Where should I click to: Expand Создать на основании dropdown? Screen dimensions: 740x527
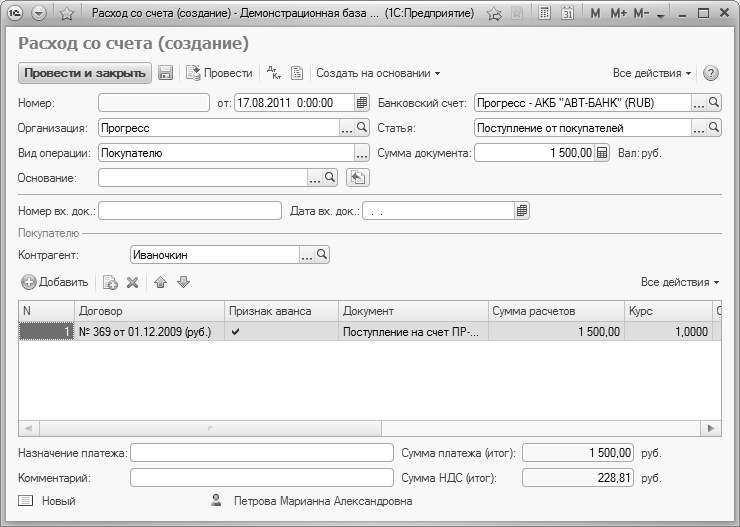coord(378,73)
